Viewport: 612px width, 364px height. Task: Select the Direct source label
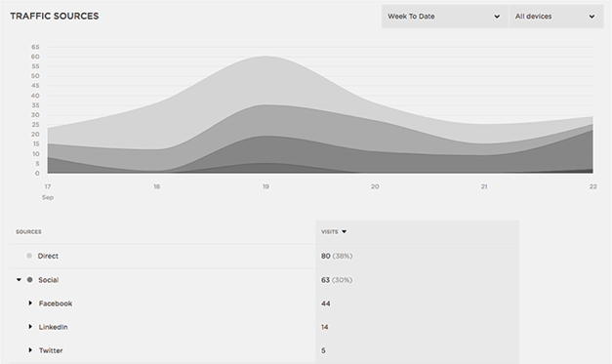[x=48, y=256]
